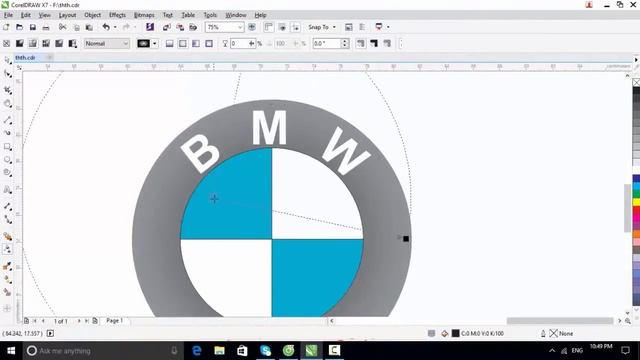Click the no-color X swatch
The image size is (640, 360).
pyautogui.click(x=636, y=82)
